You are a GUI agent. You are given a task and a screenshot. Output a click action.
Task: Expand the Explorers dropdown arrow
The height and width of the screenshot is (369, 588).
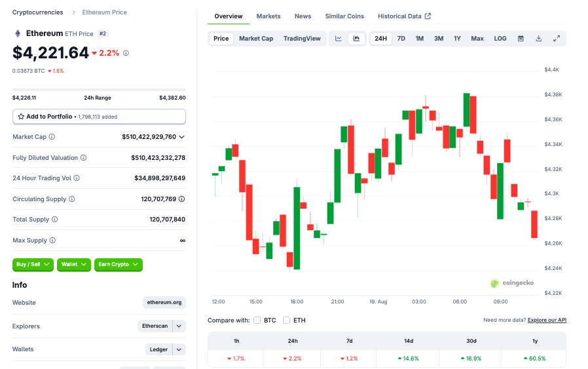click(x=179, y=326)
